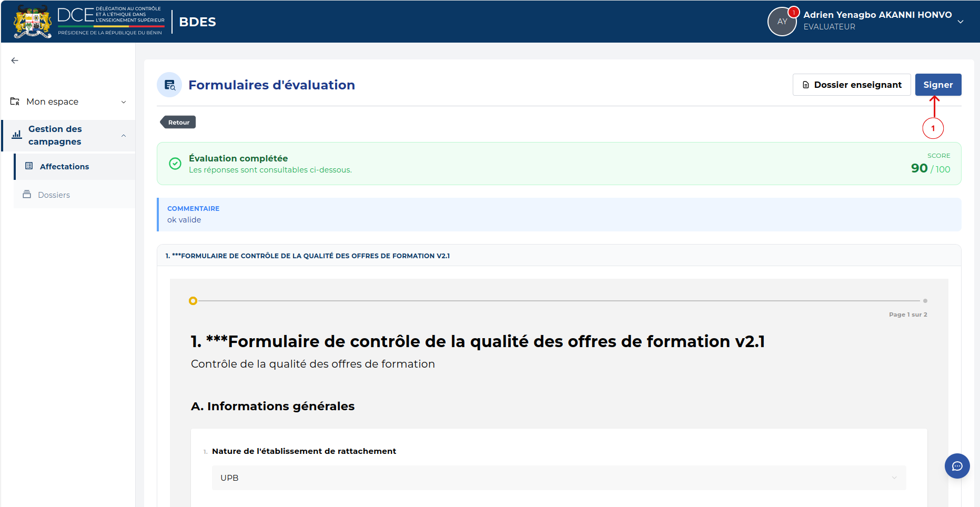This screenshot has width=980, height=507.
Task: Click the Dossiers stack icon
Action: 27,195
